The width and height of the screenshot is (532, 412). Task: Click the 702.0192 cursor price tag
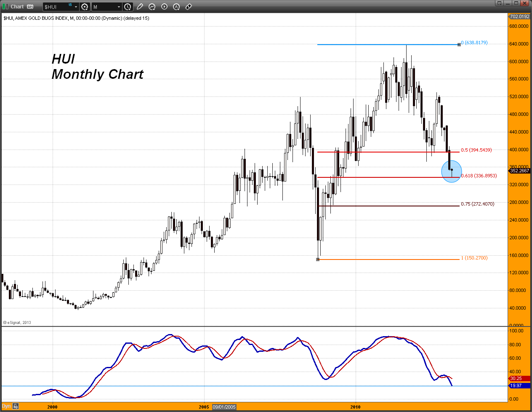coord(519,16)
